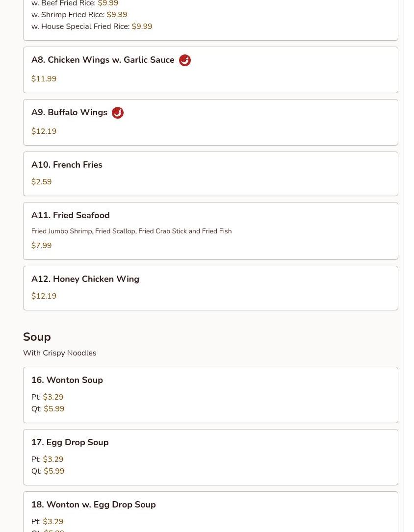This screenshot has height=532, width=414.
Task: Pick the Pt $3.29 option for Wonton Soup
Action: [x=47, y=397]
